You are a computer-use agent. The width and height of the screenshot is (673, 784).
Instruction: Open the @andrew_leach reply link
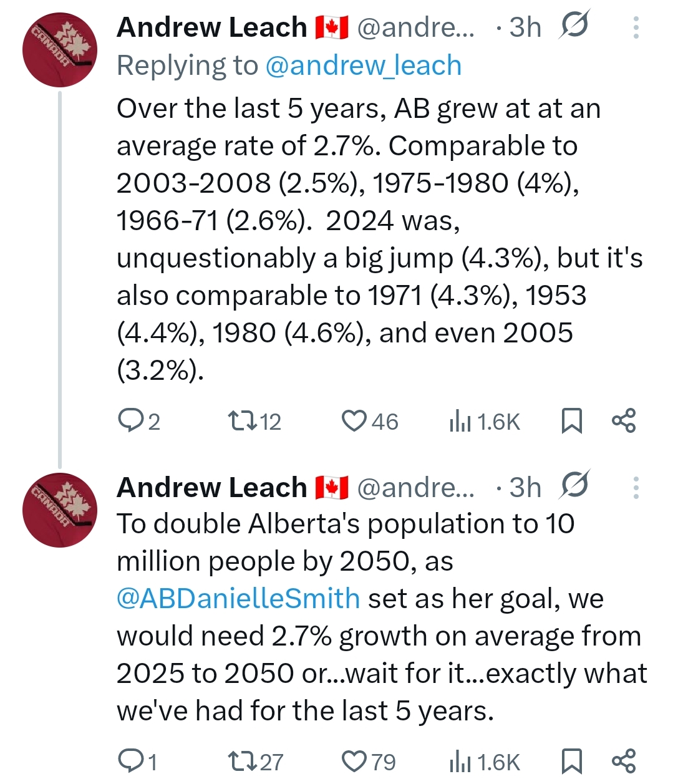(x=363, y=65)
